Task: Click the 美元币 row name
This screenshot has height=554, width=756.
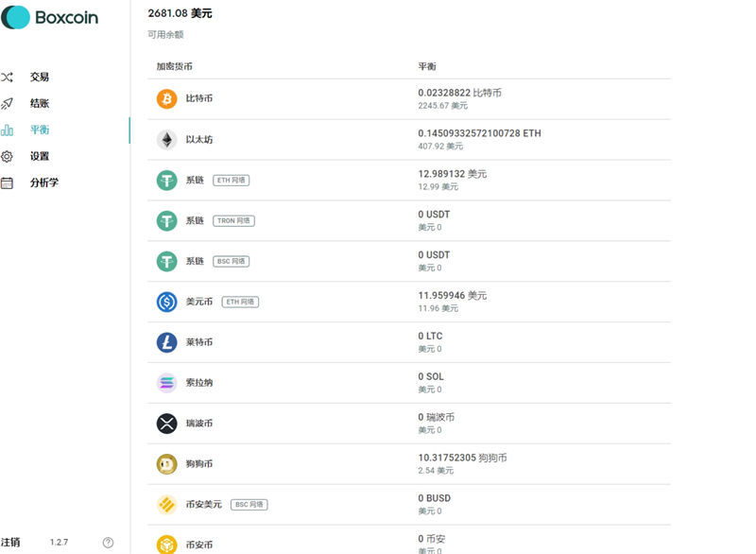Action: click(x=199, y=302)
